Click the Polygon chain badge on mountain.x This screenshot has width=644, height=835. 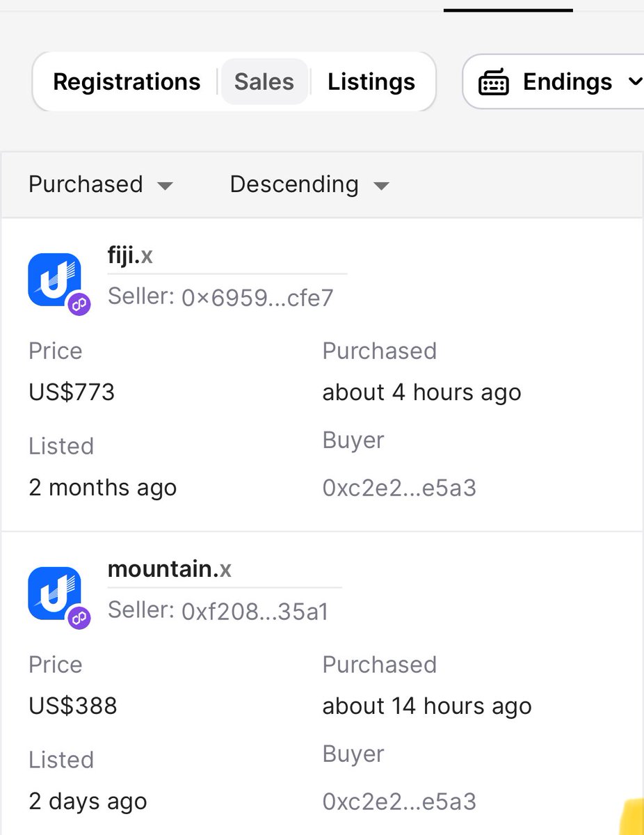(x=79, y=617)
